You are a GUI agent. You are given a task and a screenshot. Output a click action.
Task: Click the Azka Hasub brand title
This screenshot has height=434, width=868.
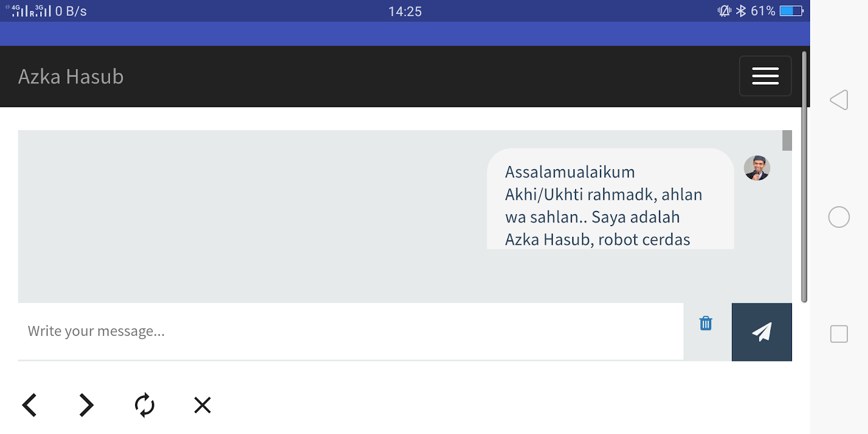71,76
